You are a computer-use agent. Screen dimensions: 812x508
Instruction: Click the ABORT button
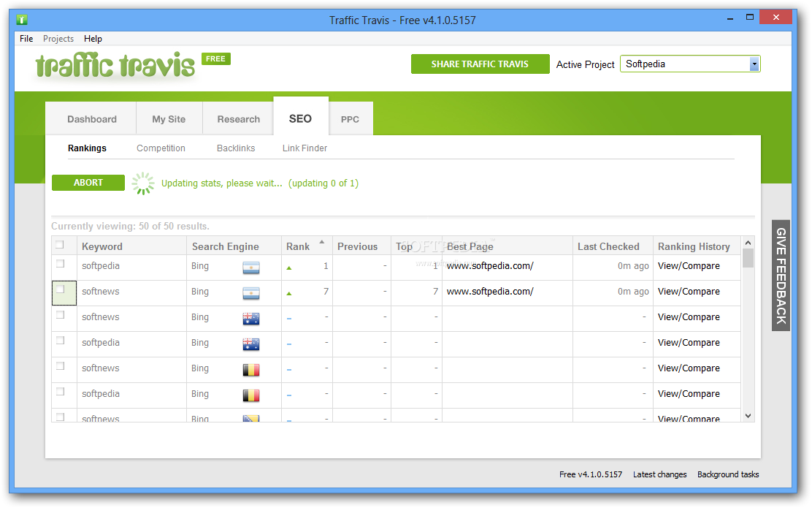tap(88, 183)
